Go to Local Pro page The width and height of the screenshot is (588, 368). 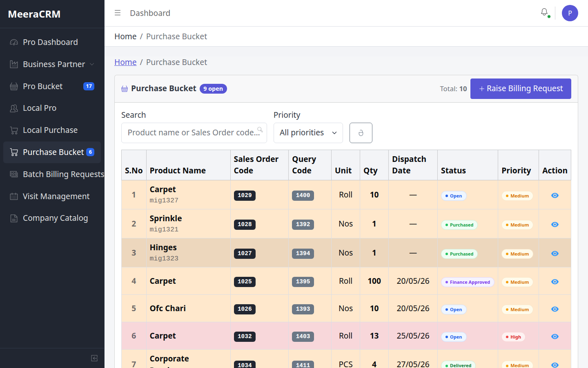[52, 108]
